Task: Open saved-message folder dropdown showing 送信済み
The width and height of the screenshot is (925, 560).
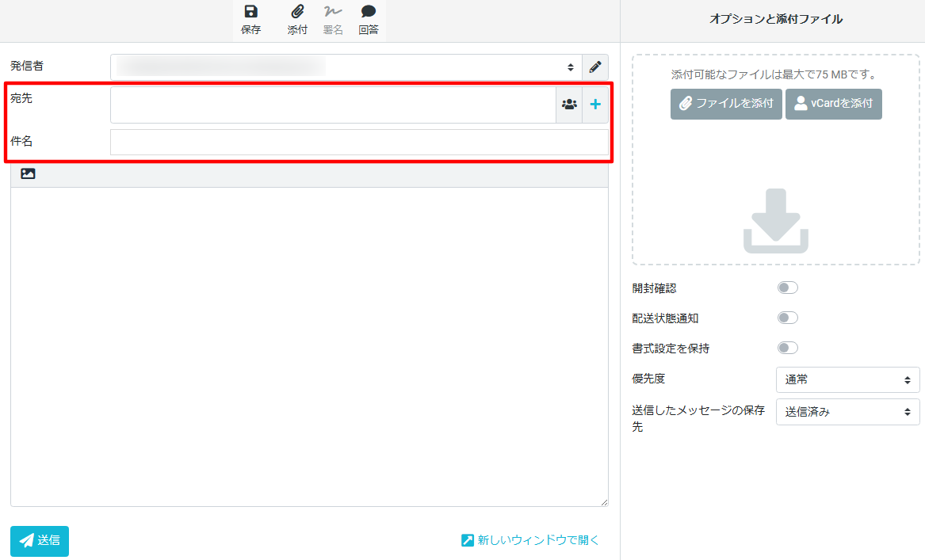Action: [848, 412]
